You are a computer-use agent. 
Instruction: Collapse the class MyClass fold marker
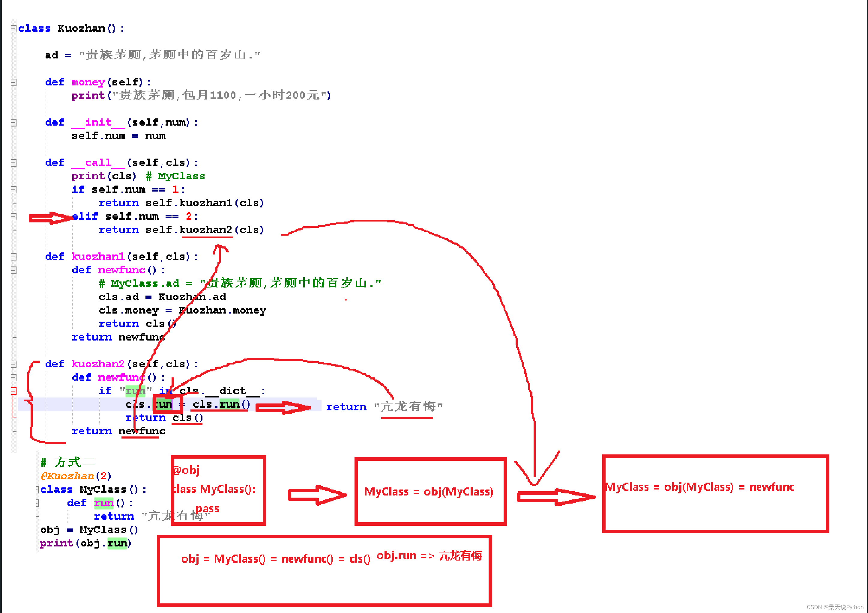(37, 490)
